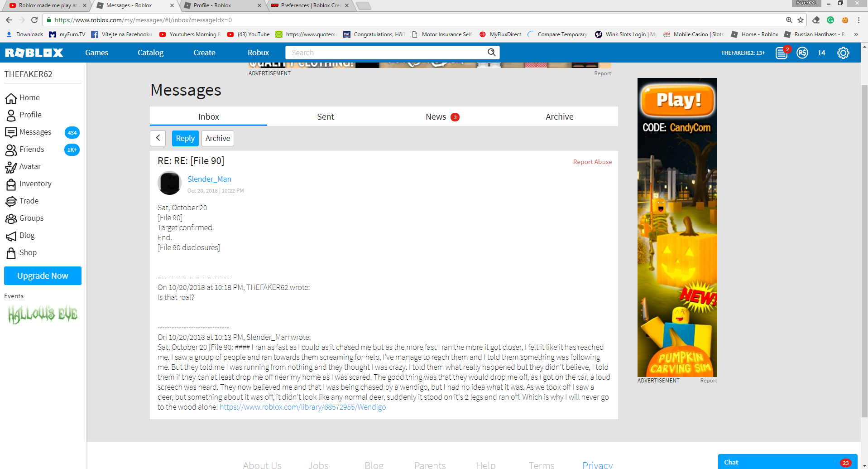This screenshot has height=469, width=868.
Task: Click the Upgrade Now button
Action: [43, 276]
